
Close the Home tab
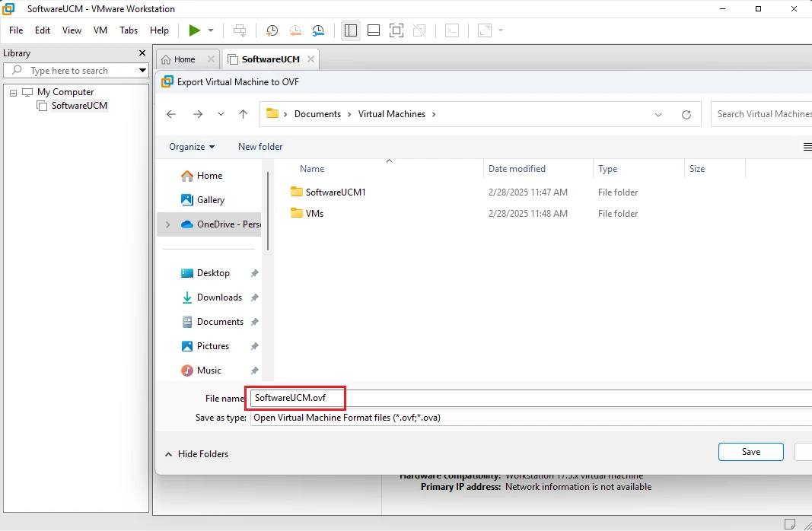click(x=211, y=59)
